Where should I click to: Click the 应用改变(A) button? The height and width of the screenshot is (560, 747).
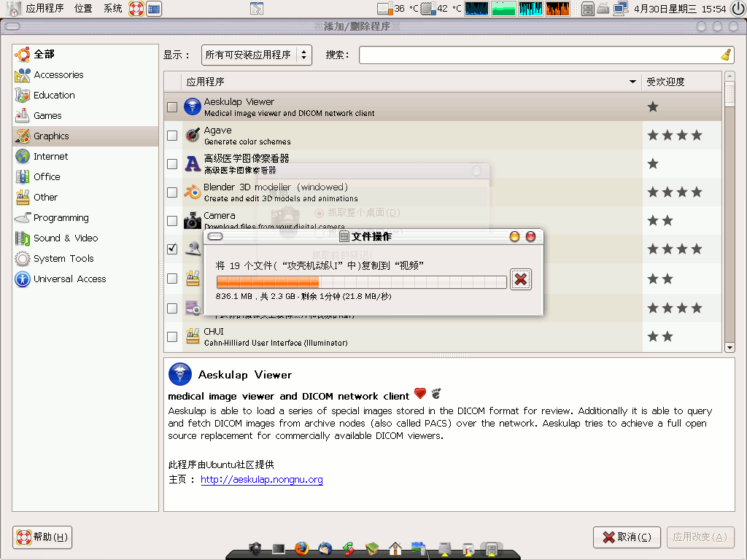(700, 537)
